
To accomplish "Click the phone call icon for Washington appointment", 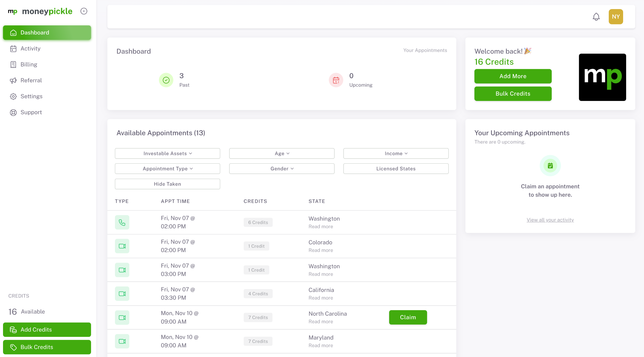I will point(122,222).
